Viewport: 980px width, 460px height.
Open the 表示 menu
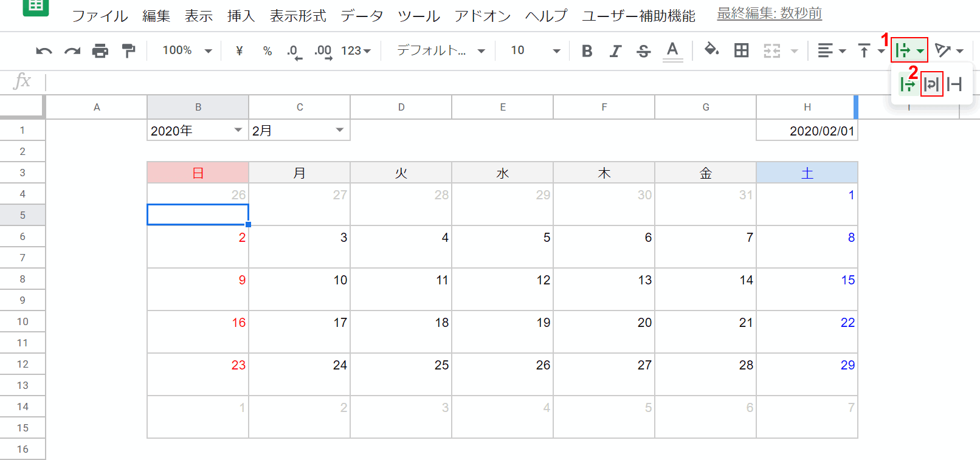point(199,16)
